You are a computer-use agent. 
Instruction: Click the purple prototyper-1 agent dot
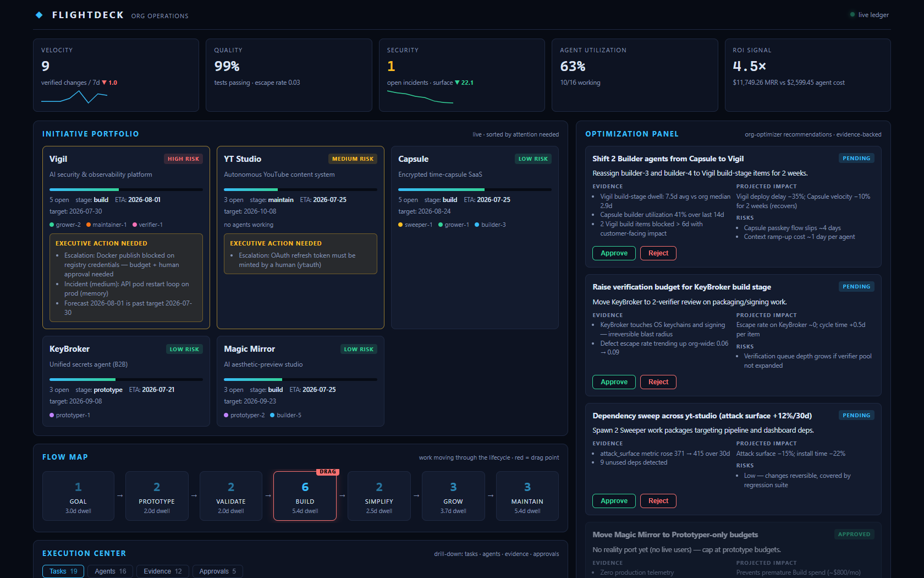click(52, 415)
